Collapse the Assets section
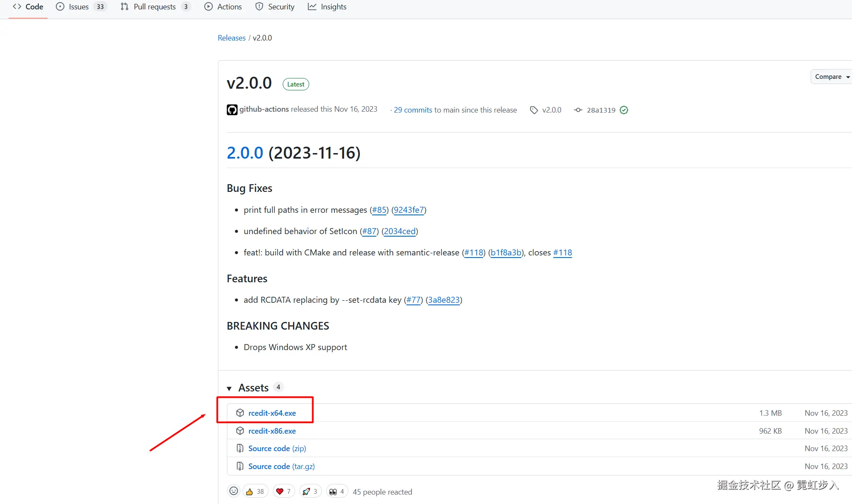Viewport: 852px width, 504px height. pyautogui.click(x=229, y=388)
